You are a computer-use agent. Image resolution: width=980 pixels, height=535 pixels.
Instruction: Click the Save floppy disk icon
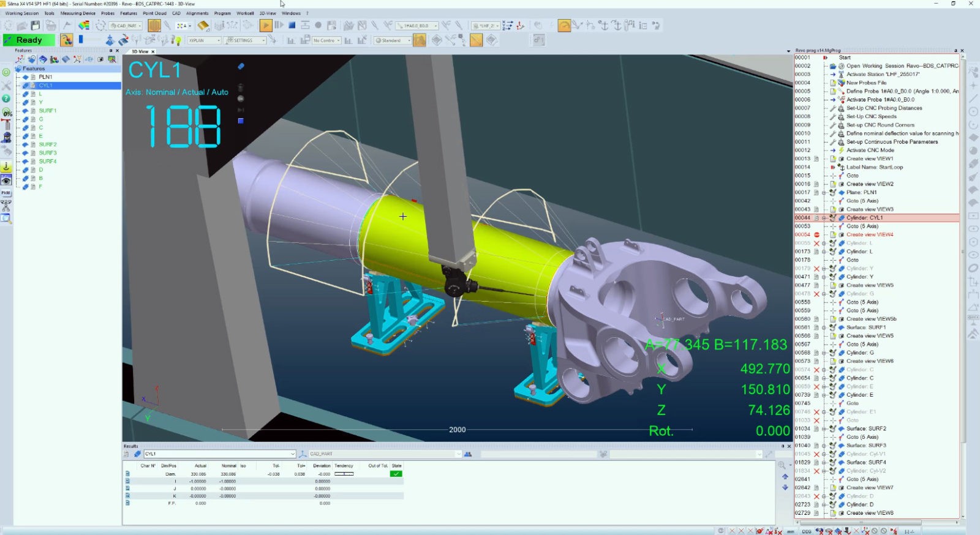click(x=36, y=25)
